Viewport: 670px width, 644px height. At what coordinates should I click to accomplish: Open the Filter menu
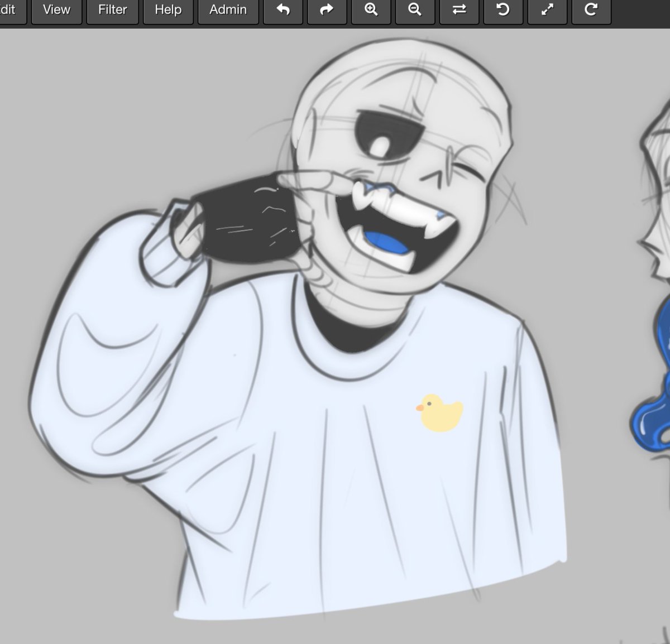(x=112, y=11)
